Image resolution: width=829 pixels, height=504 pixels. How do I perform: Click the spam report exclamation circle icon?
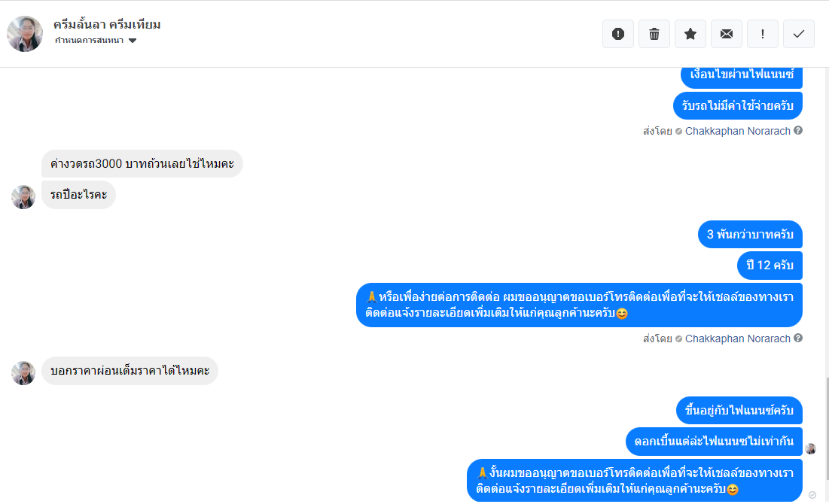[x=618, y=34]
